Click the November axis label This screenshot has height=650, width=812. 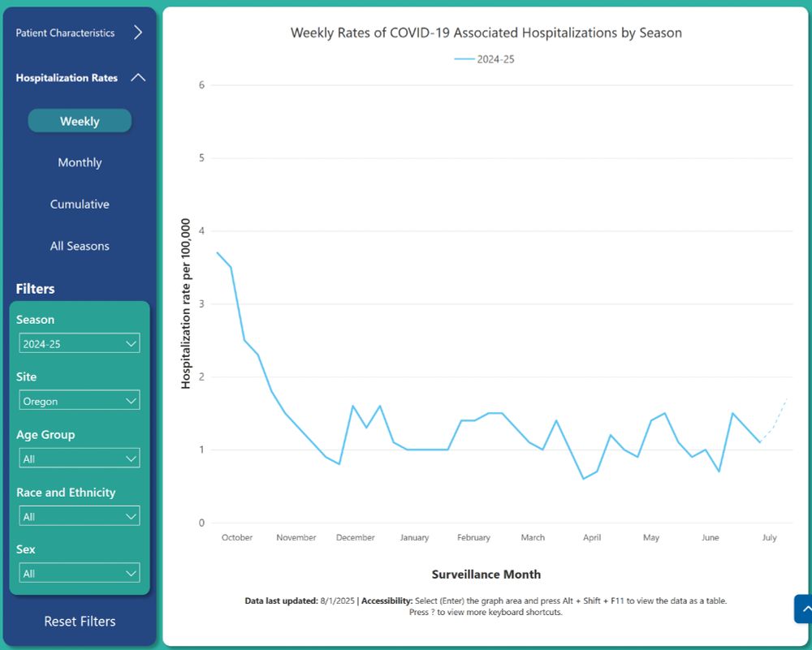[296, 537]
